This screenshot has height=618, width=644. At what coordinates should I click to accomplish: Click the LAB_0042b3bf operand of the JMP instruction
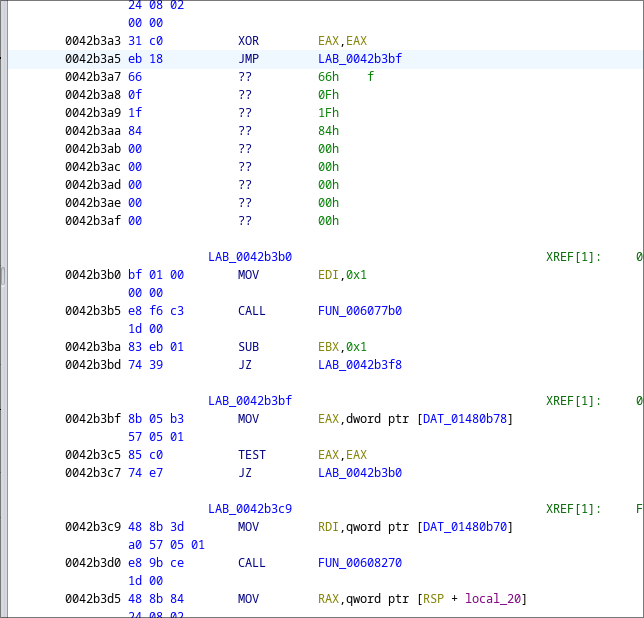coord(360,59)
